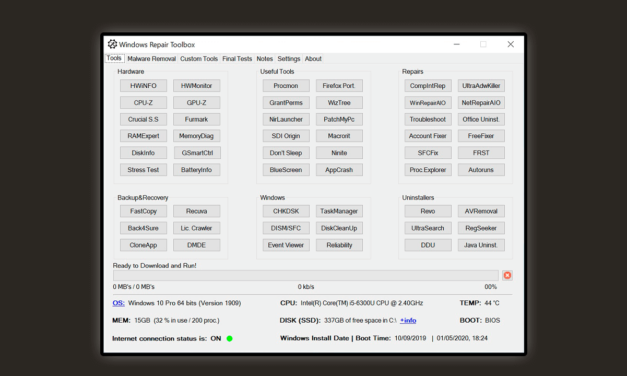Go to the Settings tab
627x376 pixels.
289,59
